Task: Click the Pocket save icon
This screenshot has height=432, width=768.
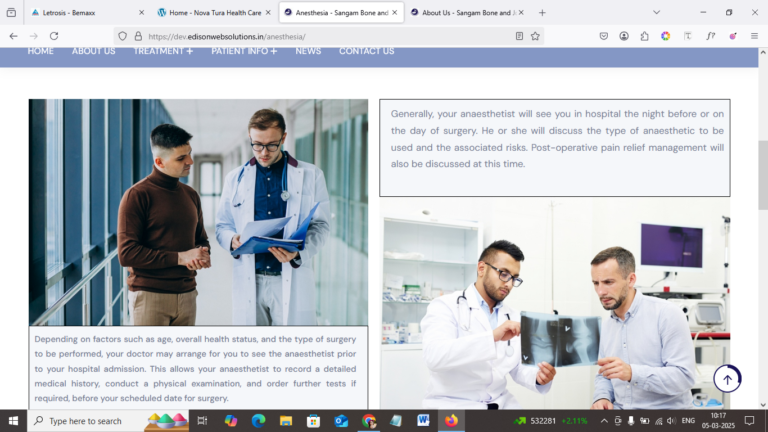Action: [603, 36]
